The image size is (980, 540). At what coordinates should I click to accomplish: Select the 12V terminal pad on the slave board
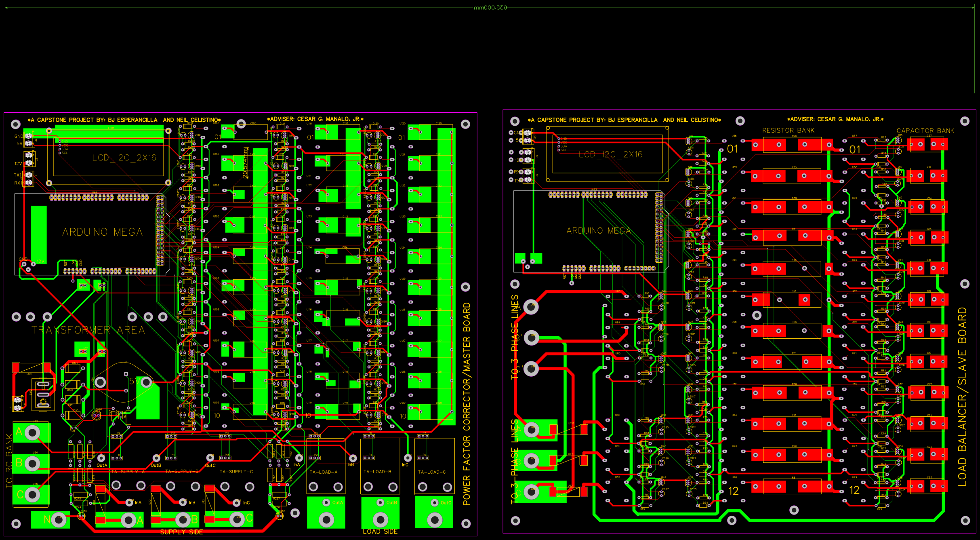pyautogui.click(x=528, y=159)
